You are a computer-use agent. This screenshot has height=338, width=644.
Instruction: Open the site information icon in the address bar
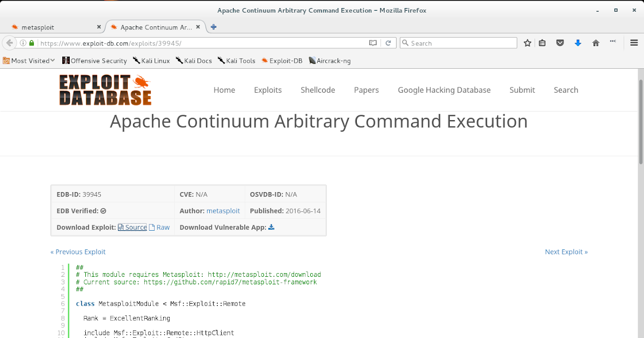pyautogui.click(x=23, y=43)
